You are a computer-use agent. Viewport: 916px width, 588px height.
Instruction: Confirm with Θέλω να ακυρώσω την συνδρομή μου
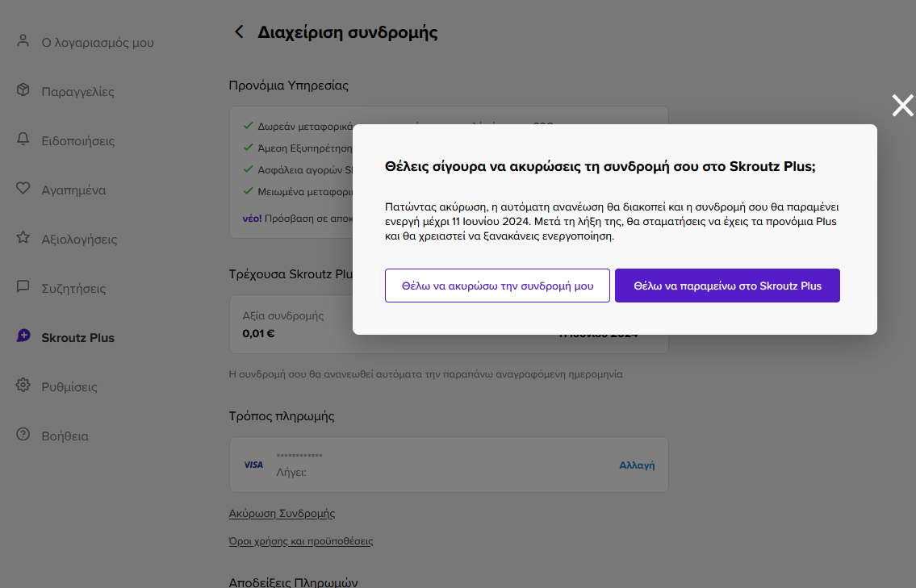[497, 286]
